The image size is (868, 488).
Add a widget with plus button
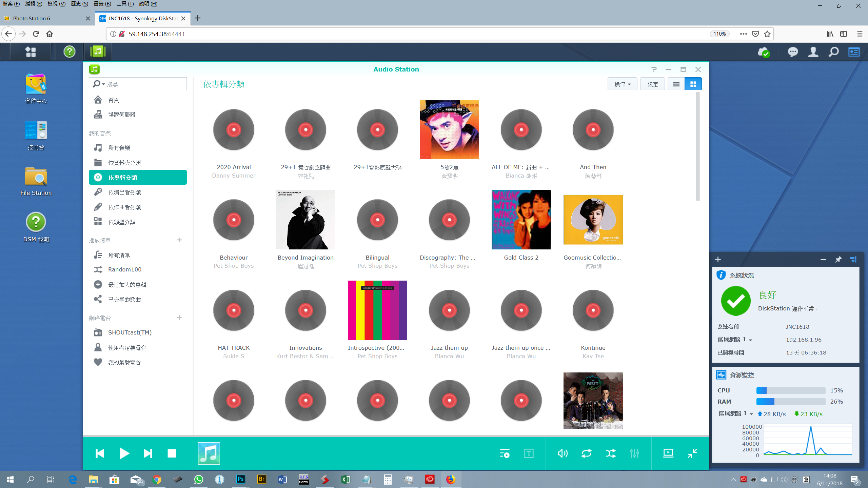point(718,260)
